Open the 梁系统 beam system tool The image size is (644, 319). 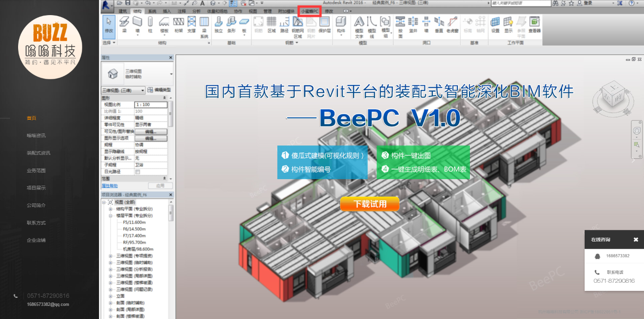click(x=204, y=27)
